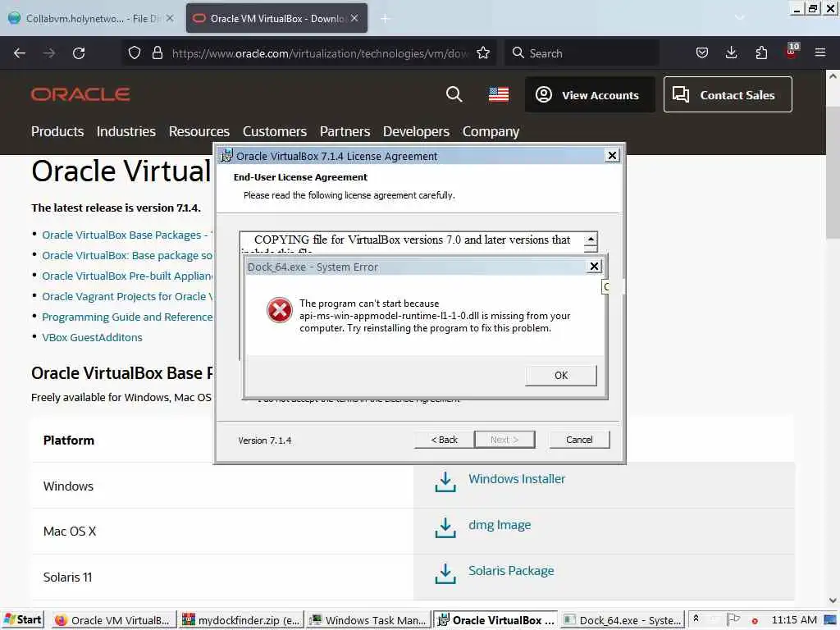Viewport: 840px width, 630px height.
Task: Open the Pocket save icon
Action: click(702, 53)
